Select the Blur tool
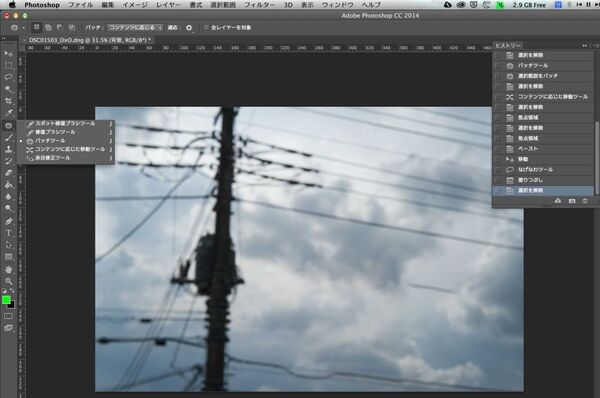This screenshot has width=600, height=398. [x=8, y=197]
